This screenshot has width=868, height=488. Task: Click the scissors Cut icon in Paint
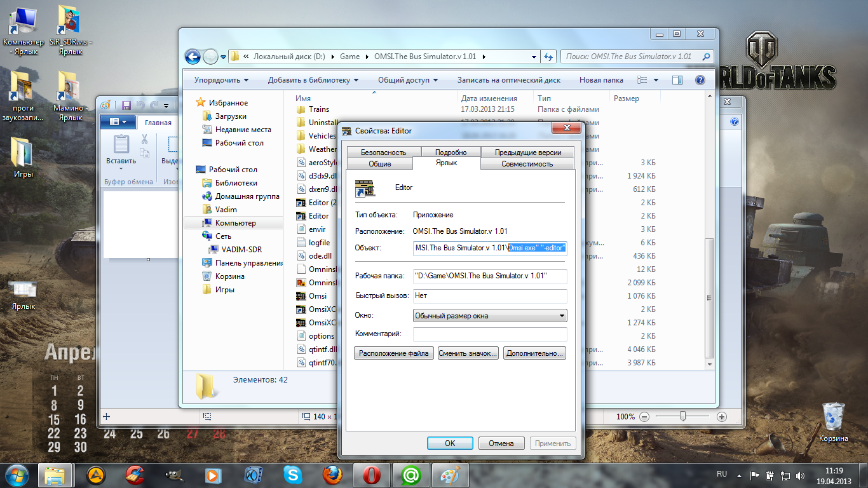(x=145, y=139)
